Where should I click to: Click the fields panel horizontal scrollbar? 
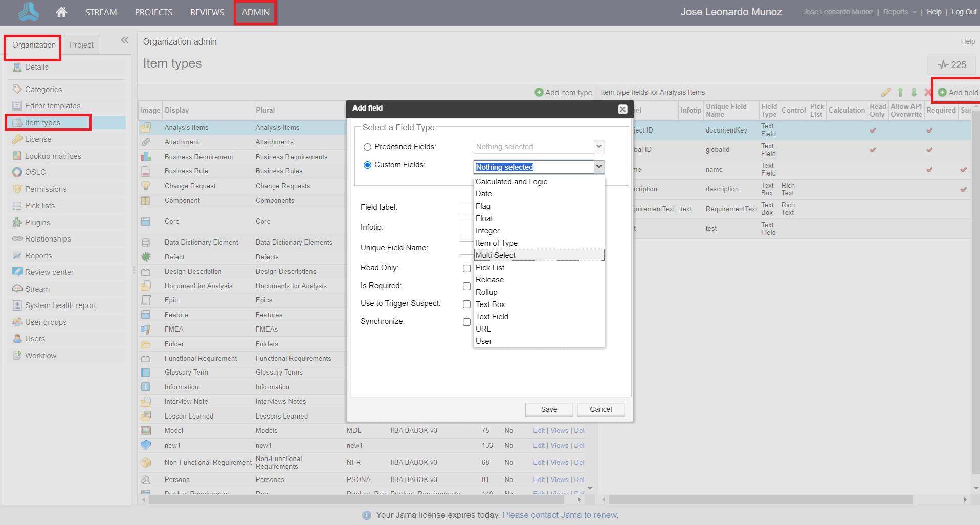761,499
